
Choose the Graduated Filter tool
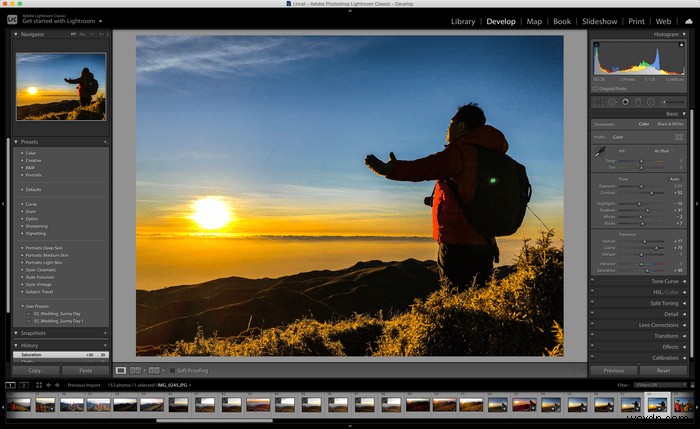638,102
